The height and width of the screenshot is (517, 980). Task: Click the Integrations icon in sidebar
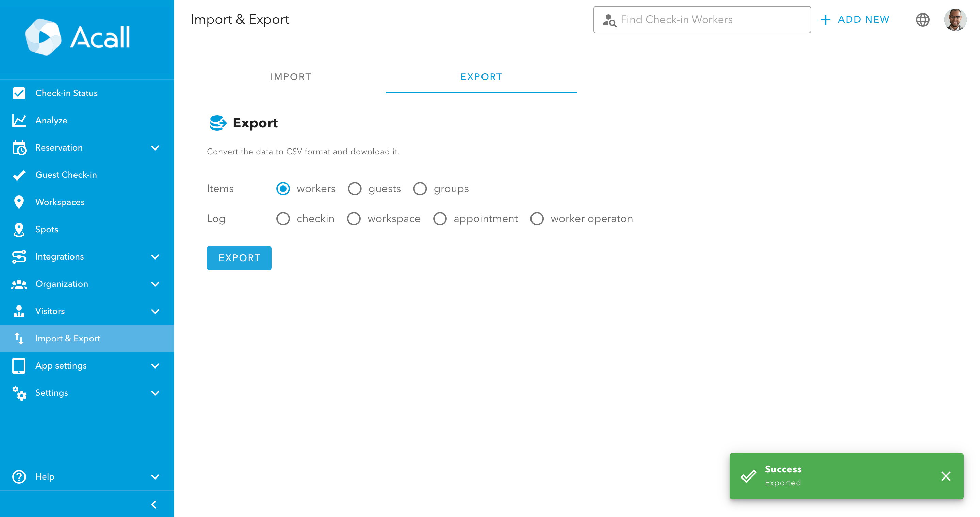click(19, 256)
